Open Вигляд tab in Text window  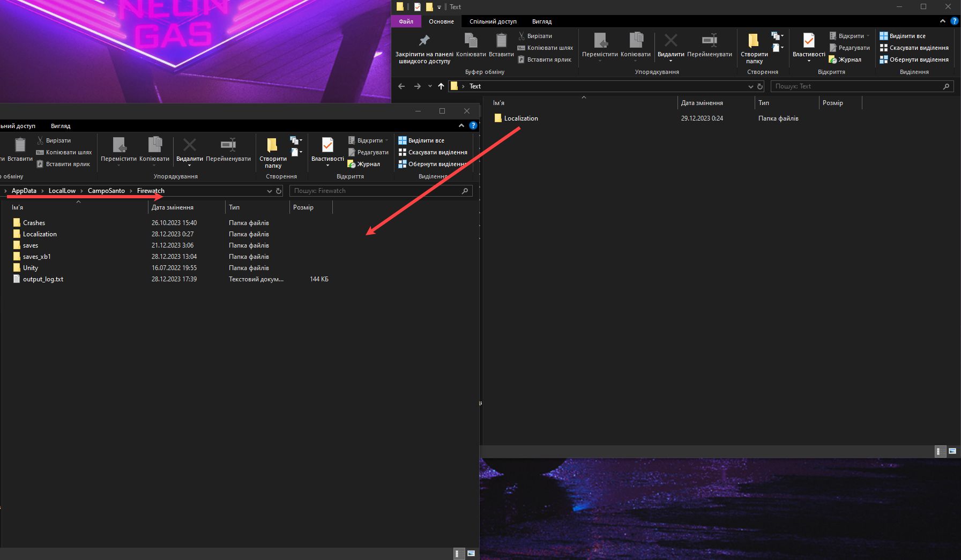coord(542,21)
